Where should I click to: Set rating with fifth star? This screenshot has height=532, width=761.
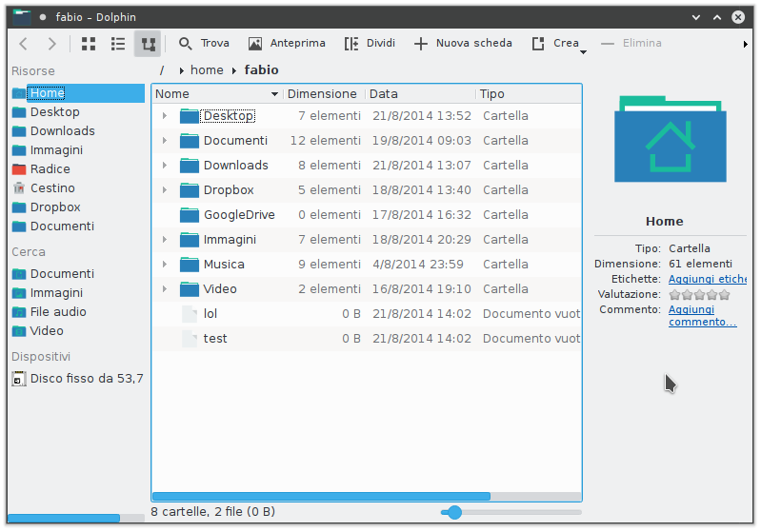point(725,294)
